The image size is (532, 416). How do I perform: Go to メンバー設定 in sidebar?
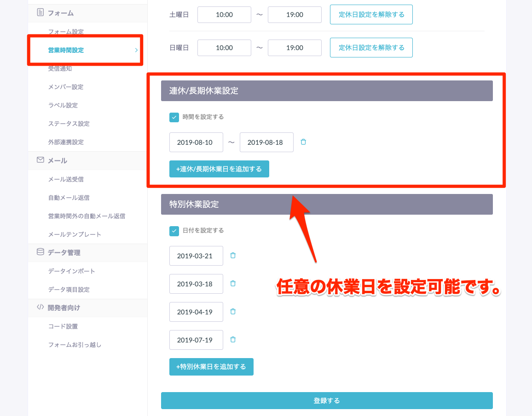(x=66, y=87)
